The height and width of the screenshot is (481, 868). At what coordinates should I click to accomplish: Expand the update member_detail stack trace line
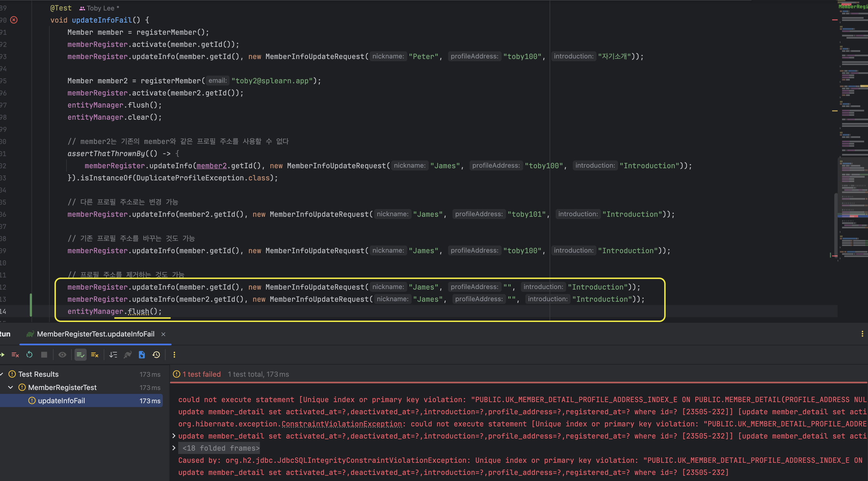click(x=174, y=436)
